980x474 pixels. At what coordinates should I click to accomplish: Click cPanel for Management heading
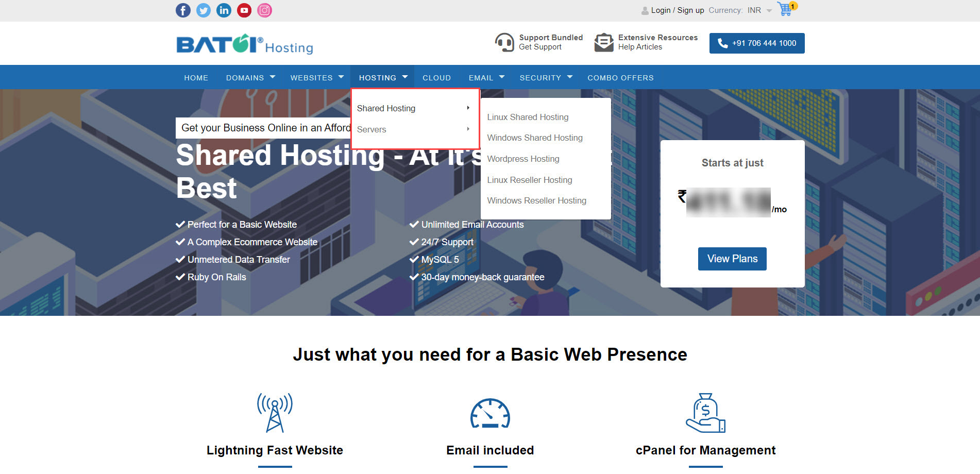click(705, 450)
